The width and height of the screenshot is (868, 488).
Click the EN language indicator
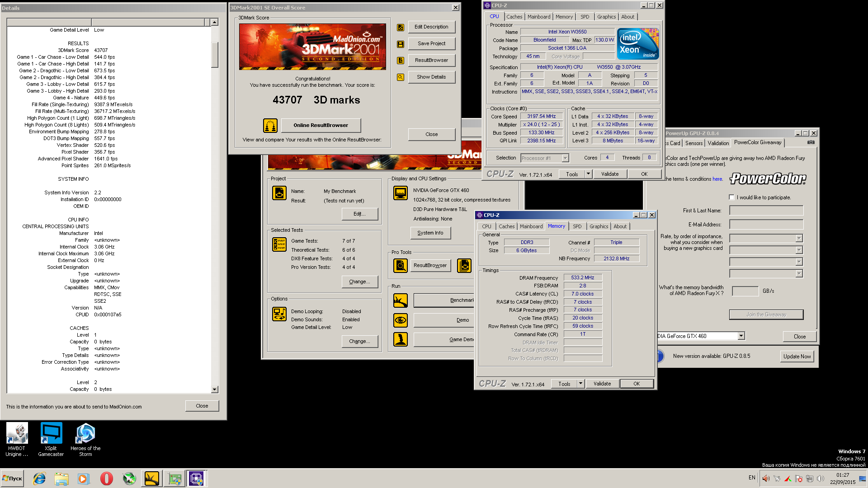[x=752, y=478]
